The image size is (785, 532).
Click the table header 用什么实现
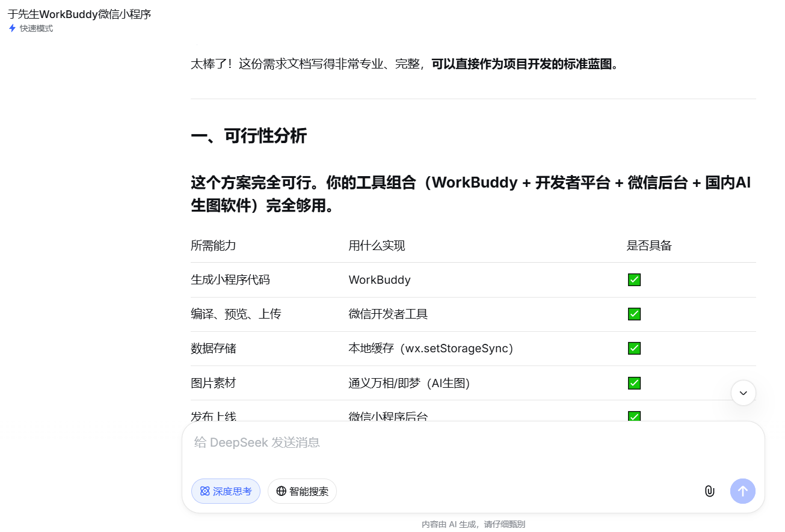click(377, 245)
